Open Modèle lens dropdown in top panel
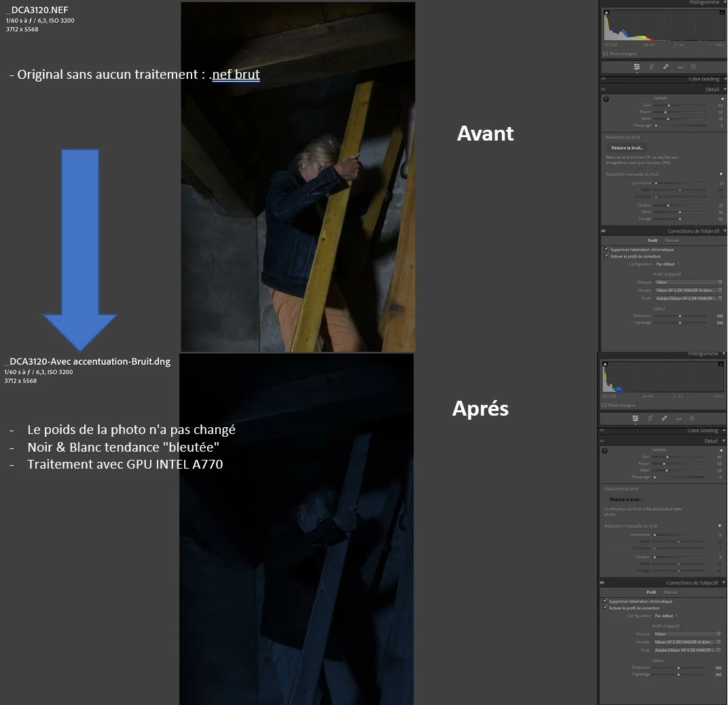Screen dimensions: 728x705 click(x=689, y=290)
